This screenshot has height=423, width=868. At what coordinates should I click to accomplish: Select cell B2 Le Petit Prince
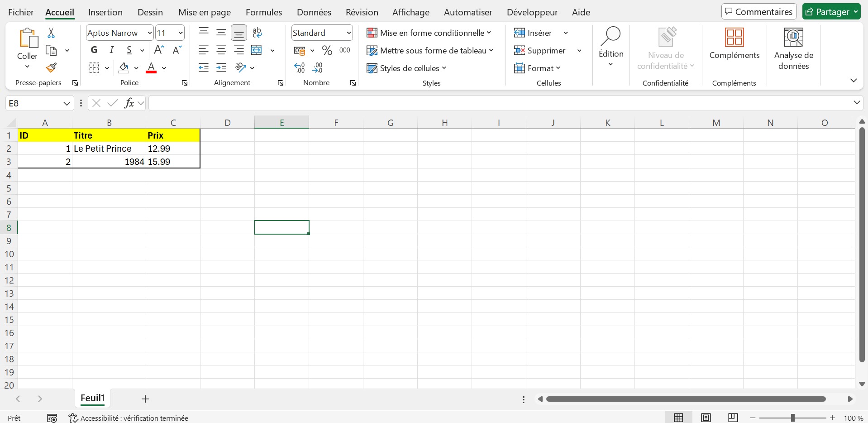[x=109, y=149]
